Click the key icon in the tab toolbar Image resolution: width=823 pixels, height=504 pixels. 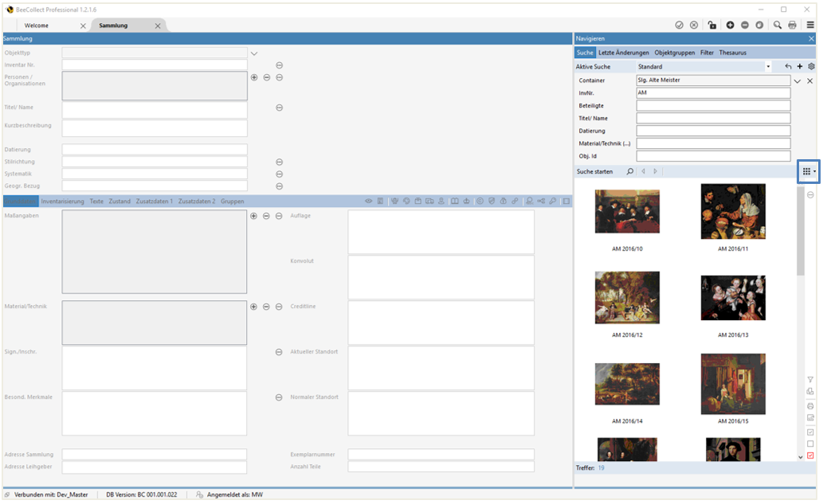click(x=553, y=201)
